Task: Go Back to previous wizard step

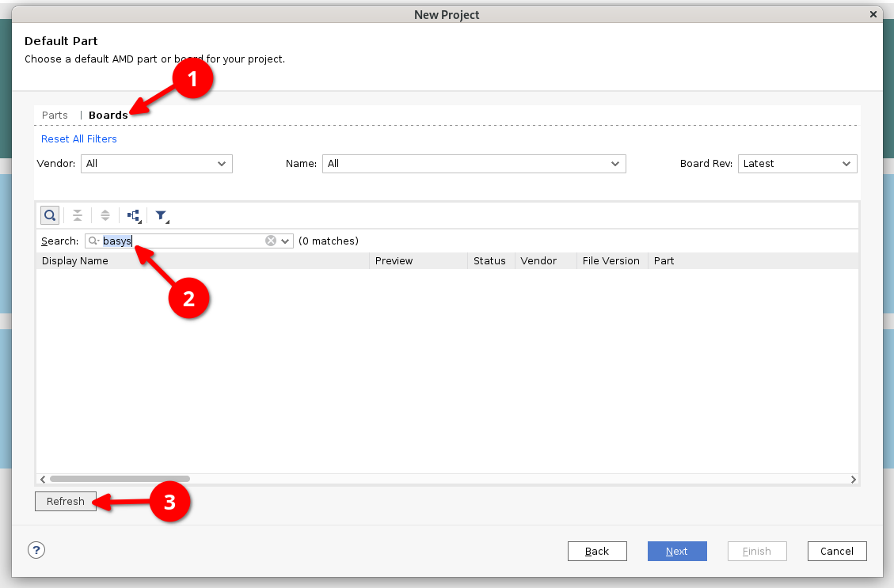Action: click(x=597, y=551)
